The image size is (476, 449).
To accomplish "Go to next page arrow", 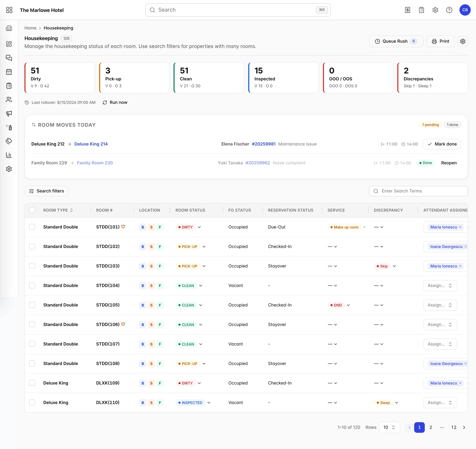I will coord(464,427).
